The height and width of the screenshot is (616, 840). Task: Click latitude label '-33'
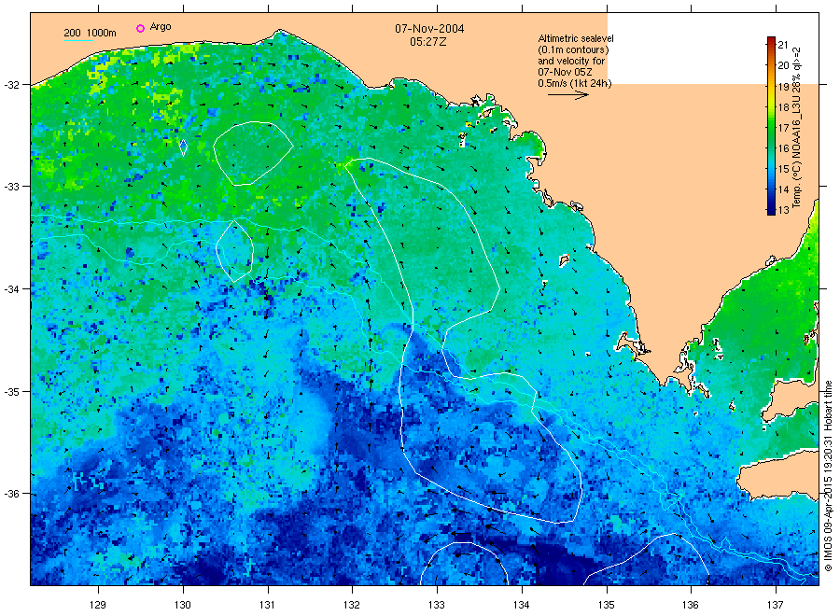pyautogui.click(x=10, y=187)
